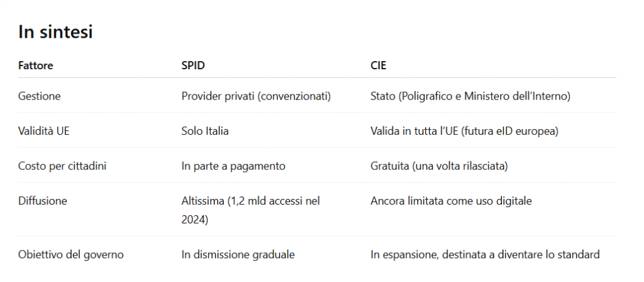Click the 'Validità UE' row label

coord(43,131)
